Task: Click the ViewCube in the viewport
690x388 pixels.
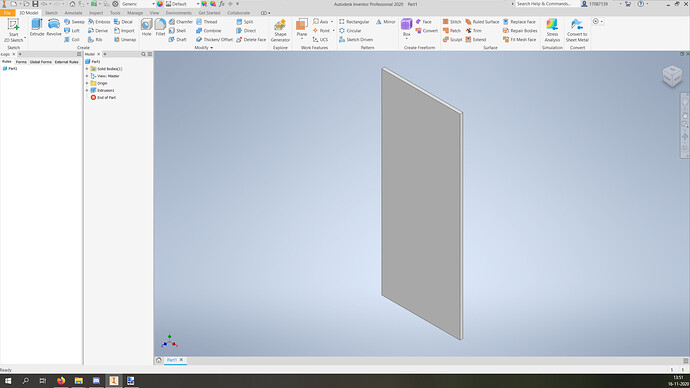Action: point(672,76)
